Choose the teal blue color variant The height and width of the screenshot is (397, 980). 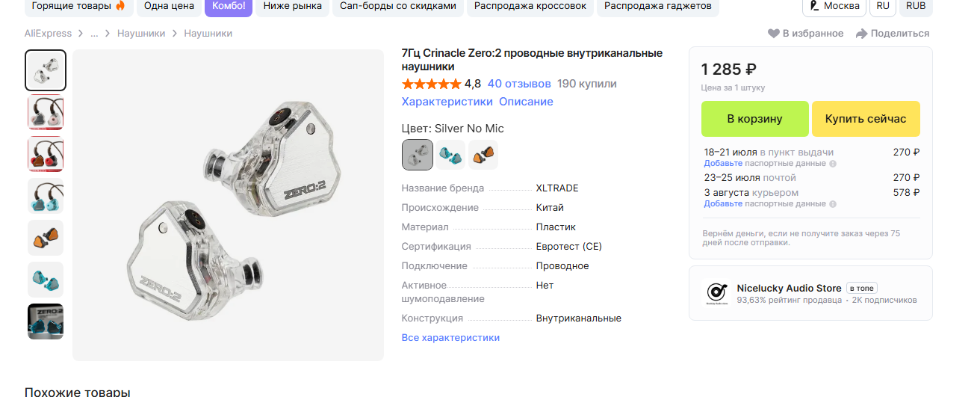click(x=450, y=155)
